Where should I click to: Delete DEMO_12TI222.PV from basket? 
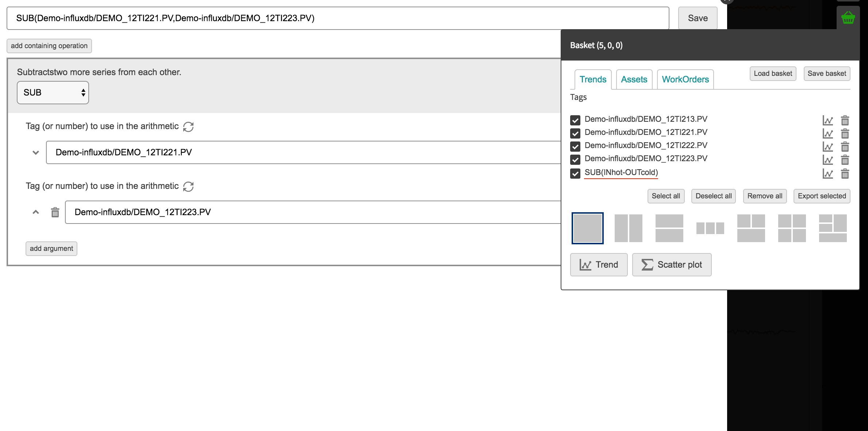coord(845,147)
